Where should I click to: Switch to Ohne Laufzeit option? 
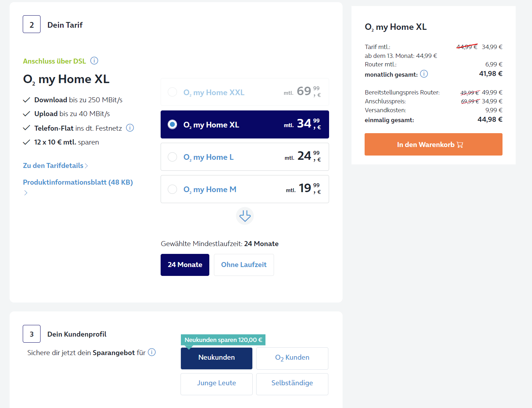point(244,265)
